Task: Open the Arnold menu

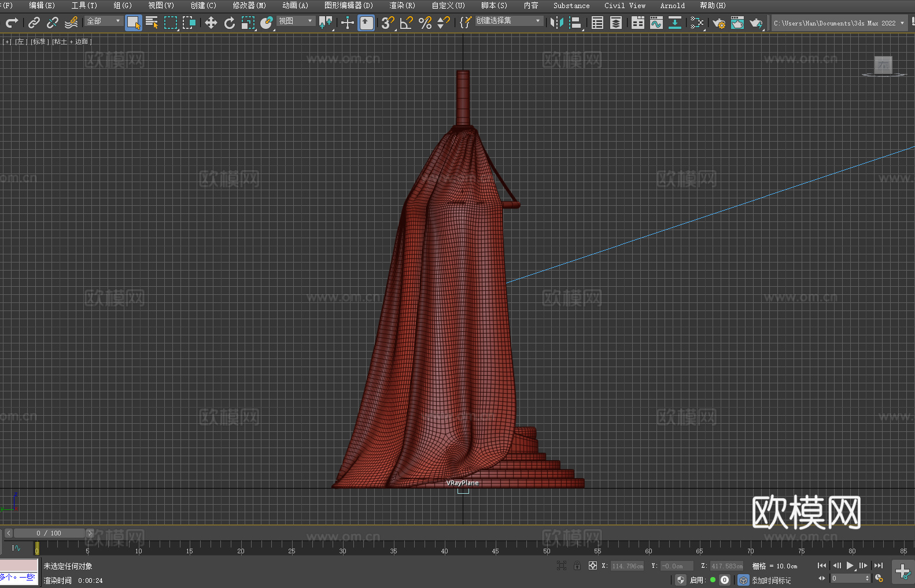Action: 672,5
